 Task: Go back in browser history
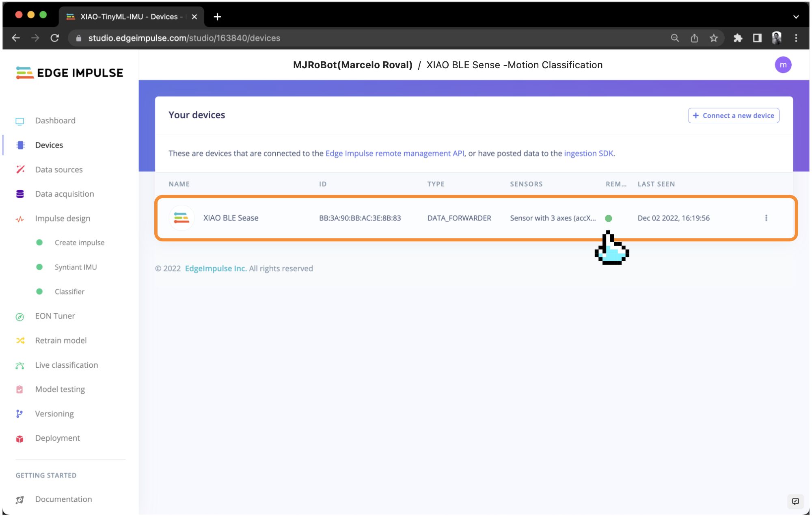[16, 38]
